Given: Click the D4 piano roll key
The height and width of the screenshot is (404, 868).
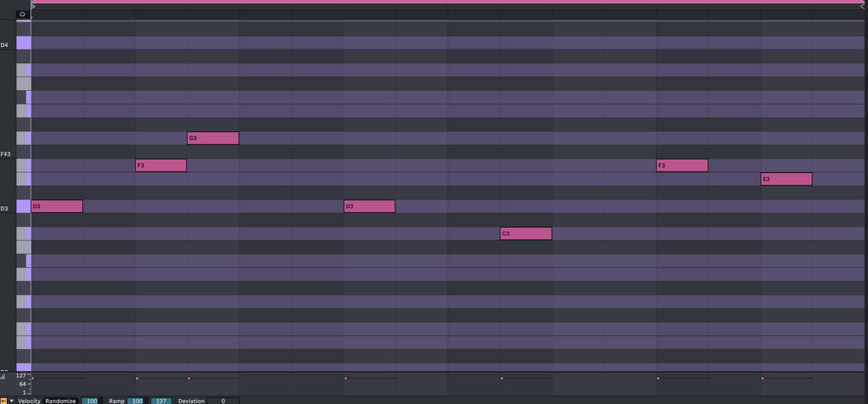Looking at the screenshot, I should coord(23,43).
